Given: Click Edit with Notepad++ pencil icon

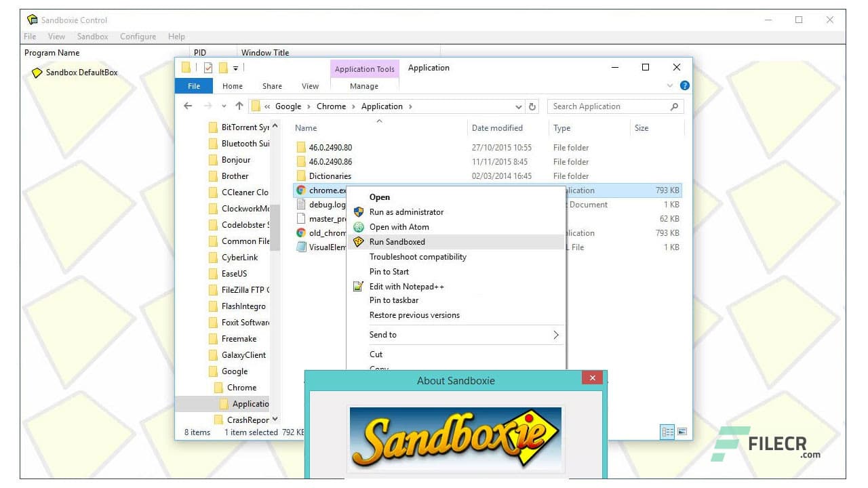Looking at the screenshot, I should [x=358, y=286].
